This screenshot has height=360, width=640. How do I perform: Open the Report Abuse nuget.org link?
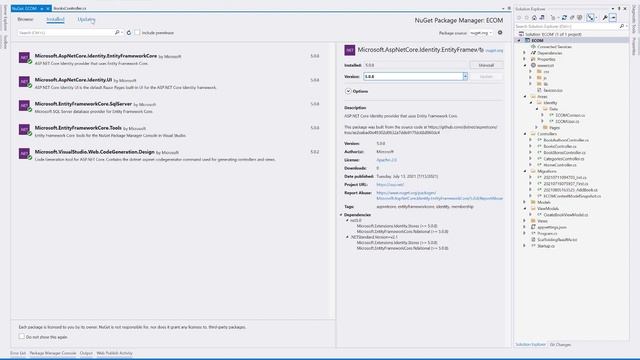(440, 196)
